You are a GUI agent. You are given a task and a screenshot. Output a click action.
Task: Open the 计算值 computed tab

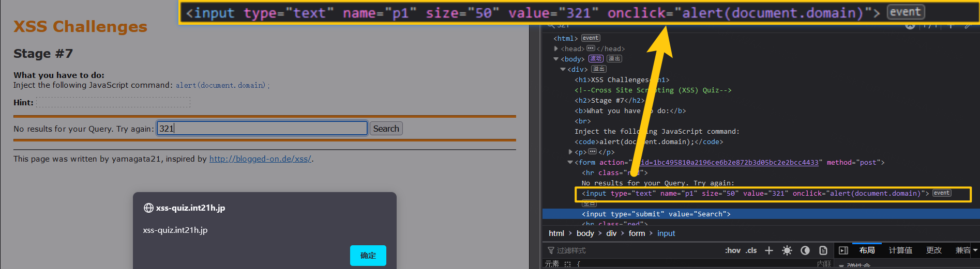pyautogui.click(x=900, y=250)
